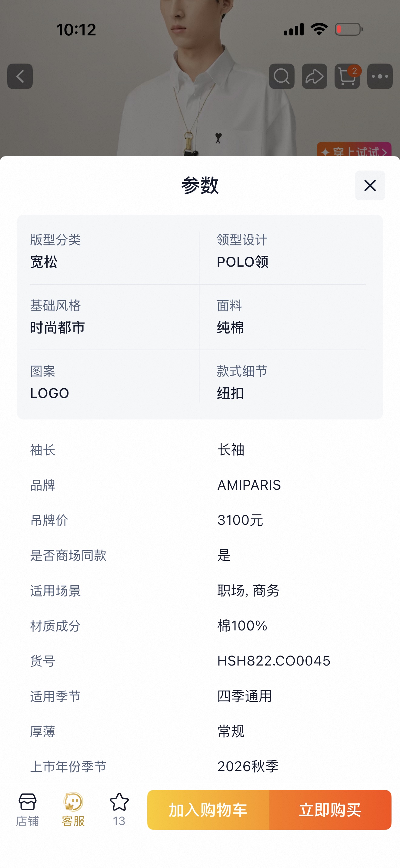This screenshot has width=400, height=868.
Task: Tap the share arrow icon
Action: [314, 76]
